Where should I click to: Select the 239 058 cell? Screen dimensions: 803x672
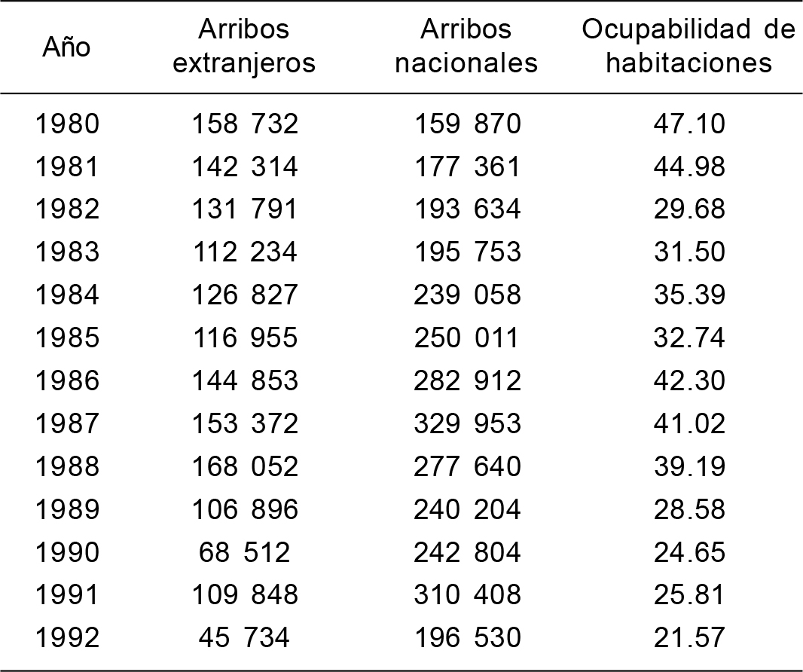click(x=467, y=295)
